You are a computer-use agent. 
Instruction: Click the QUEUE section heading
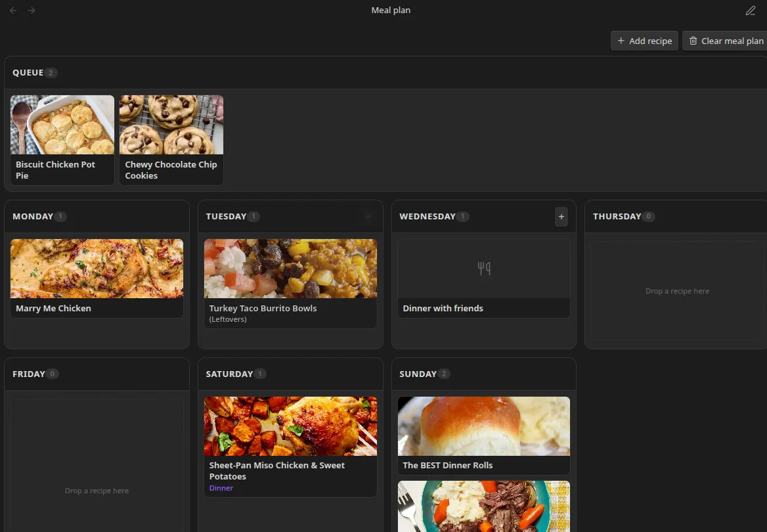28,72
